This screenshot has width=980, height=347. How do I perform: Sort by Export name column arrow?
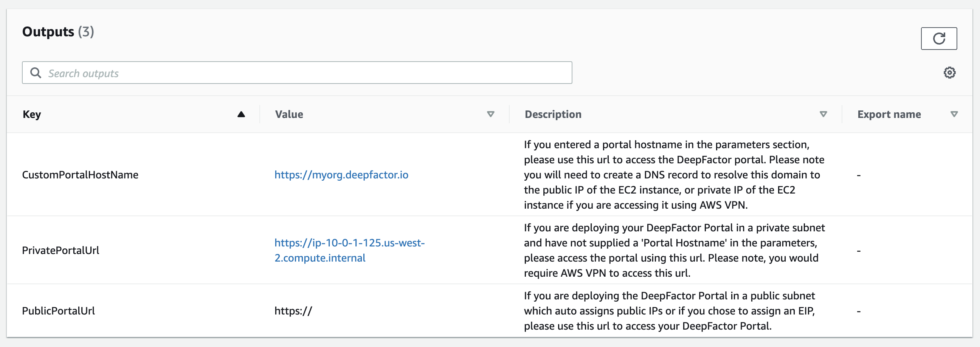pos(954,114)
